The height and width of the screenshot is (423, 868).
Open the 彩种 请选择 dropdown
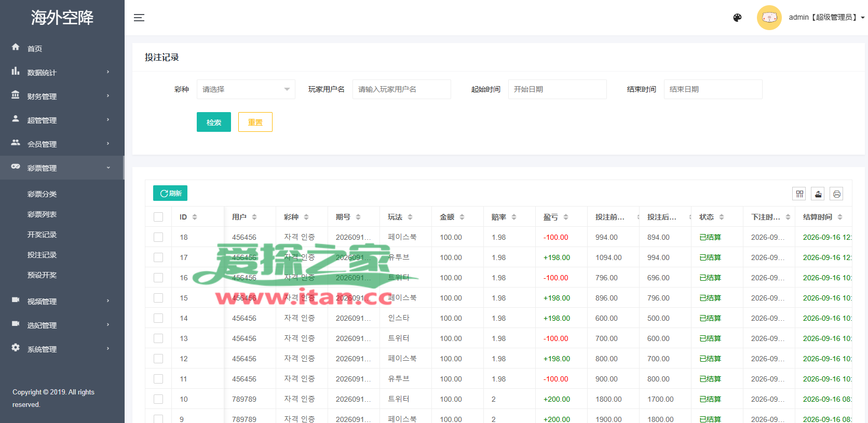246,89
